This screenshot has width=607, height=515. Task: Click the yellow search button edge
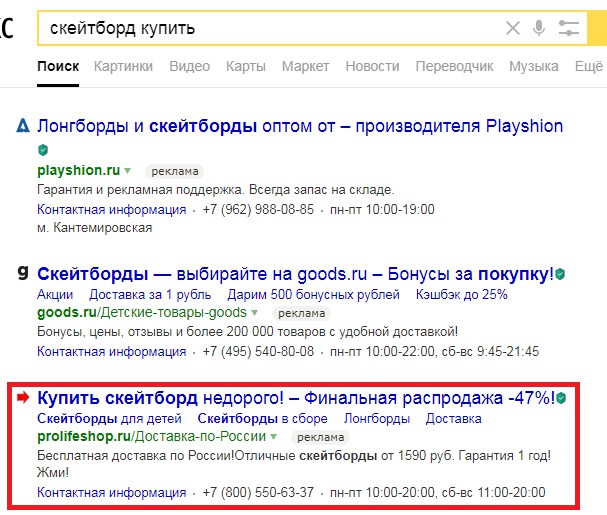[x=597, y=28]
